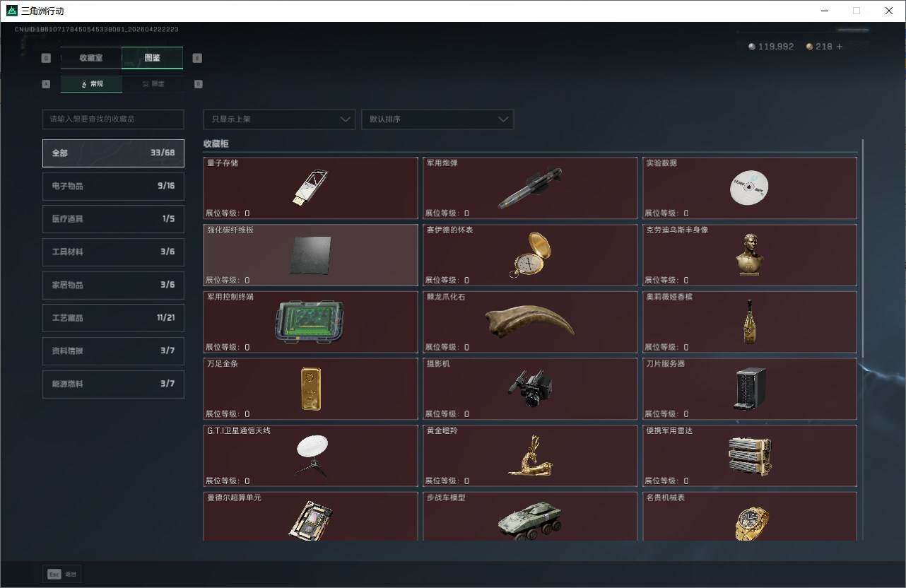Switch to the 收藏室 tab
906x588 pixels.
(x=91, y=58)
